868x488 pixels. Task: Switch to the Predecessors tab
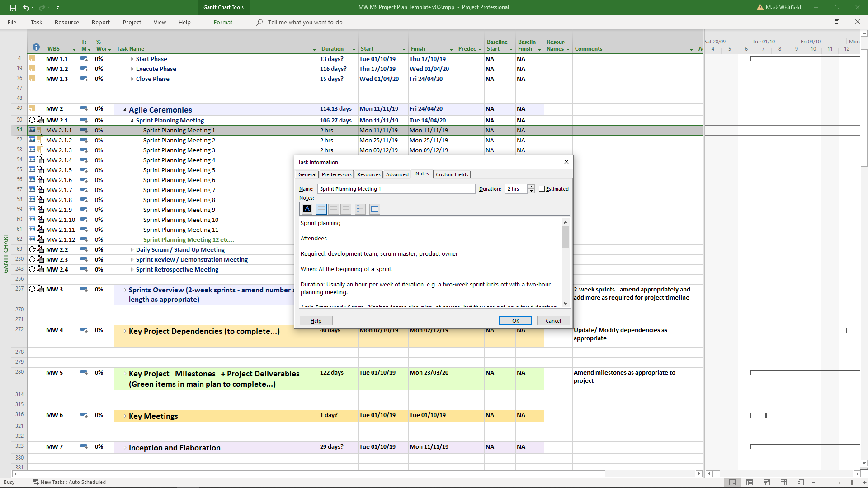click(x=336, y=174)
